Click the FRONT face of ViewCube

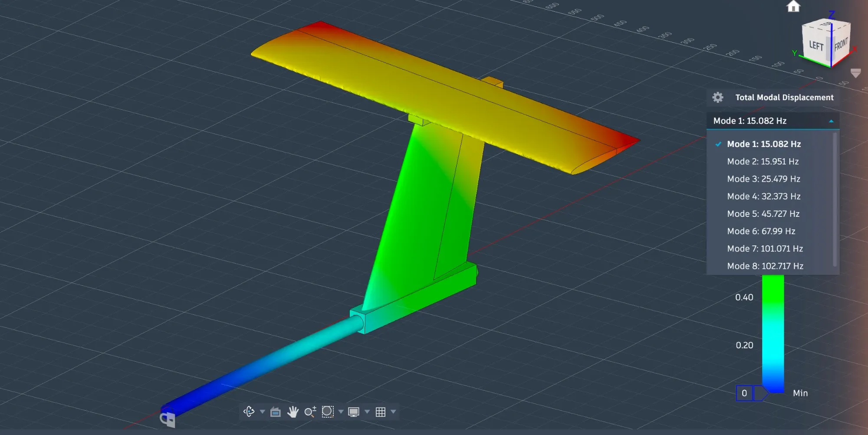coord(841,44)
